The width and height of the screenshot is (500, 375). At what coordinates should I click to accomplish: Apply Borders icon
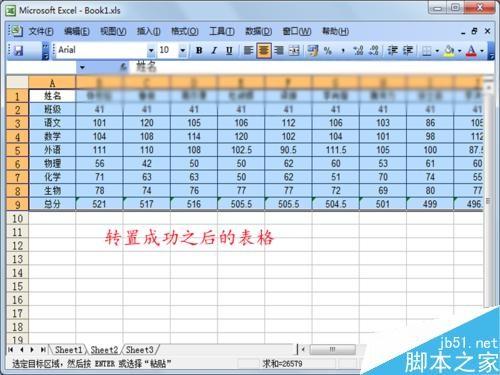[426, 51]
